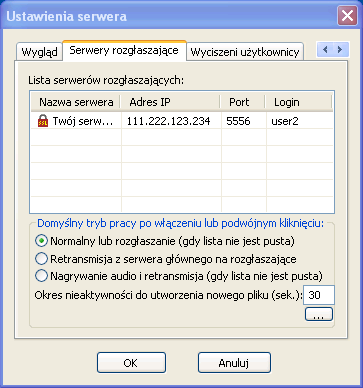Cancel with the Anuluj button
The height and width of the screenshot is (388, 363).
click(234, 363)
